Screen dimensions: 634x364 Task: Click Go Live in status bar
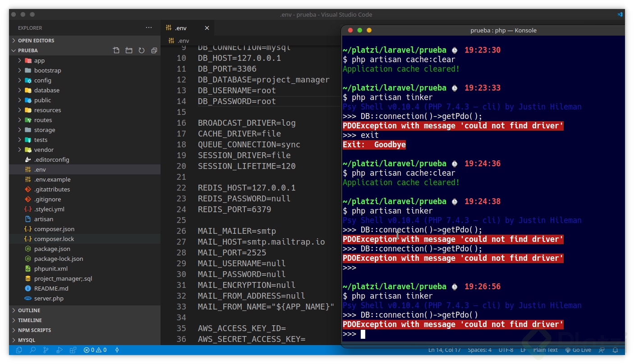(x=578, y=350)
